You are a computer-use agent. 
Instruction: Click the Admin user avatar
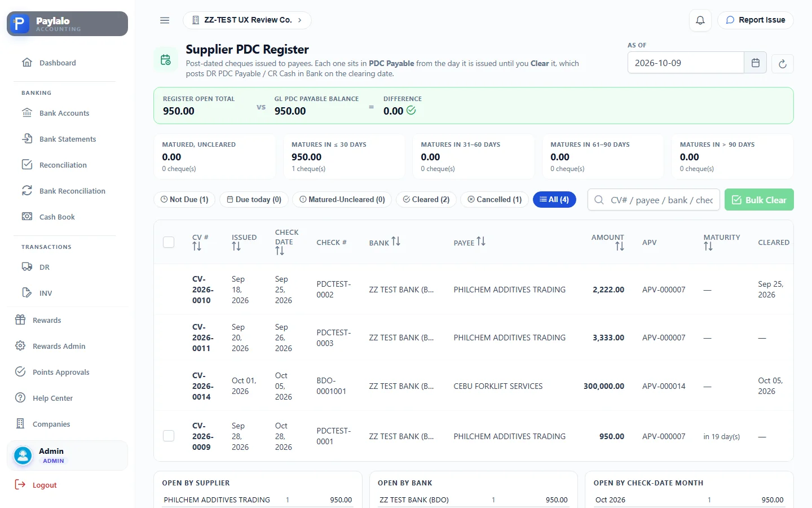click(x=23, y=456)
